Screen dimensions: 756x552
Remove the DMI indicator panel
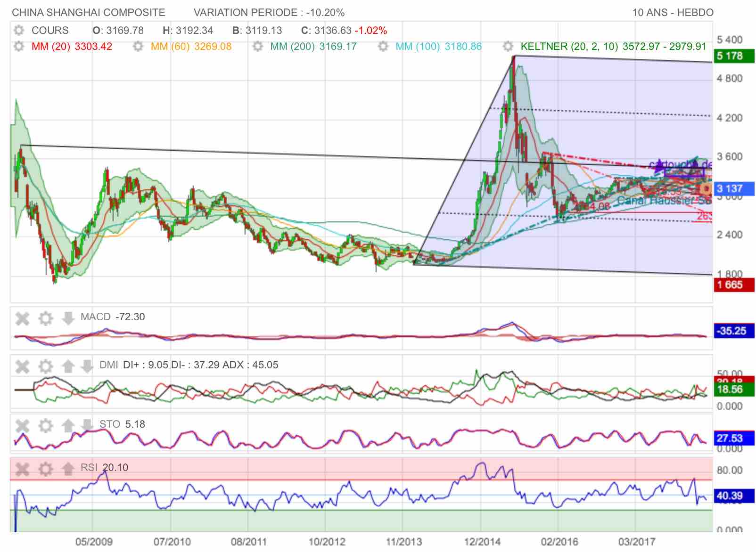point(23,366)
